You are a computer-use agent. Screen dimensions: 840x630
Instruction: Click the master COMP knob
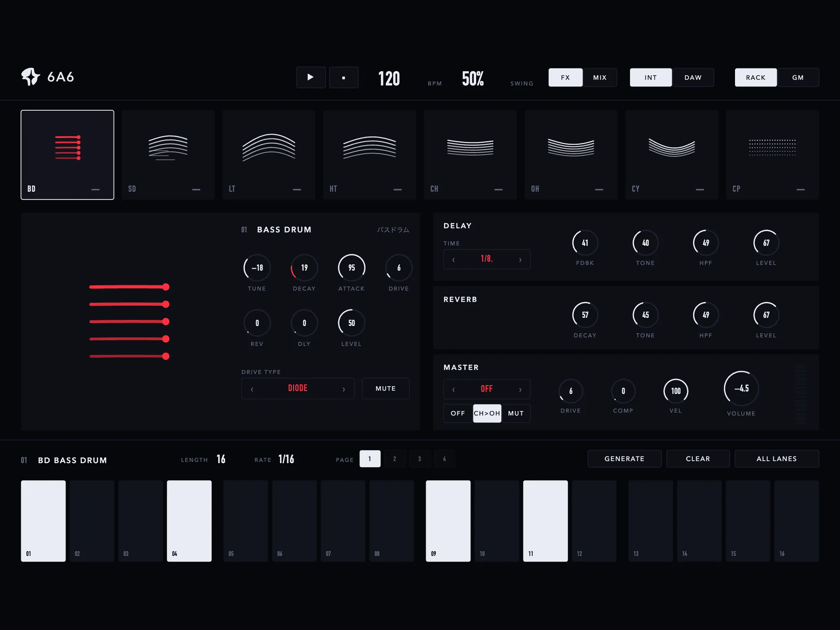point(623,391)
